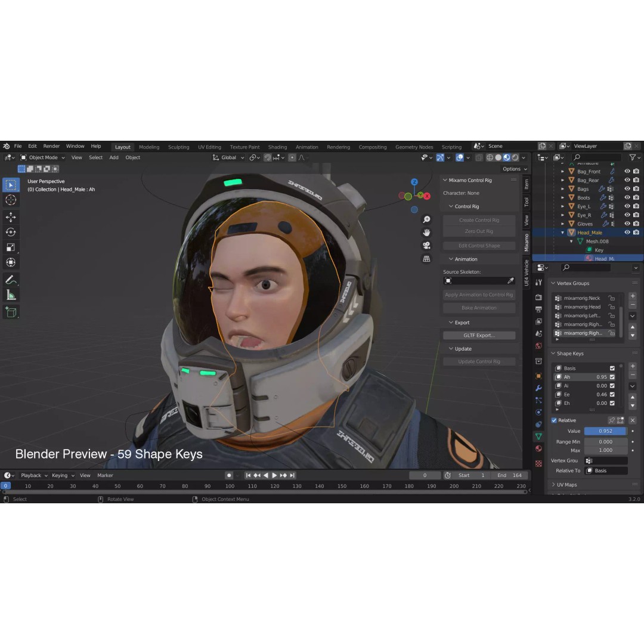644x644 pixels.
Task: Click the pan view hand icon
Action: [427, 233]
